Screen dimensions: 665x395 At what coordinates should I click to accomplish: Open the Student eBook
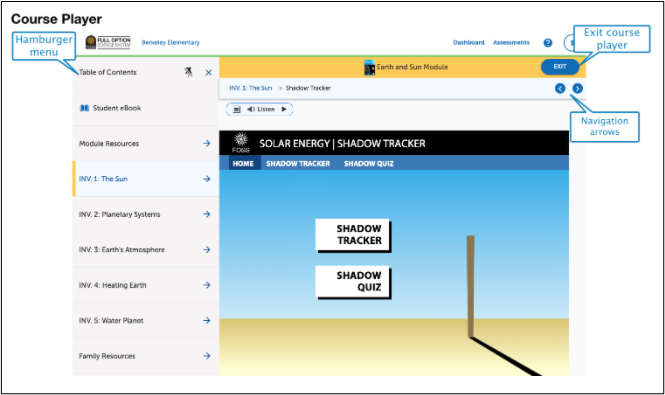pos(145,108)
